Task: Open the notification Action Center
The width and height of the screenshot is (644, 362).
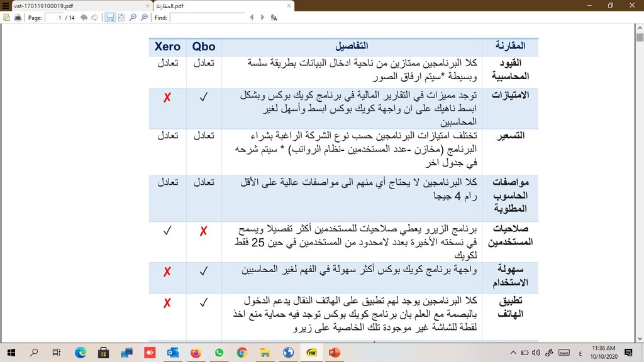Action: pyautogui.click(x=628, y=353)
